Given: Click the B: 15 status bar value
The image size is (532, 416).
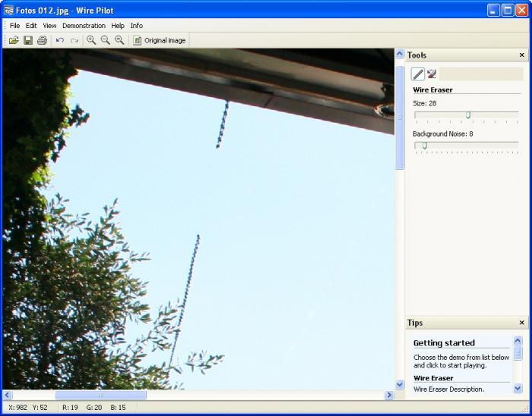Looking at the screenshot, I should pos(118,408).
